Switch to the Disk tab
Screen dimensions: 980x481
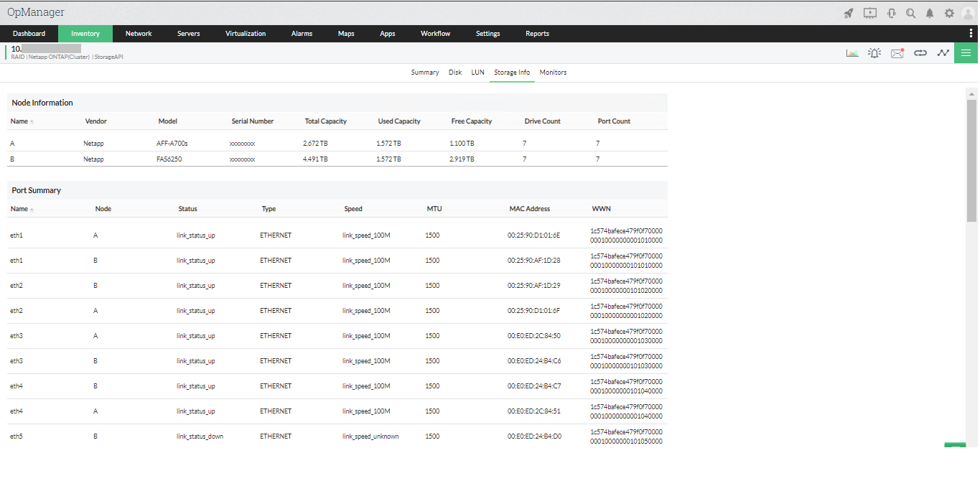[x=455, y=73]
